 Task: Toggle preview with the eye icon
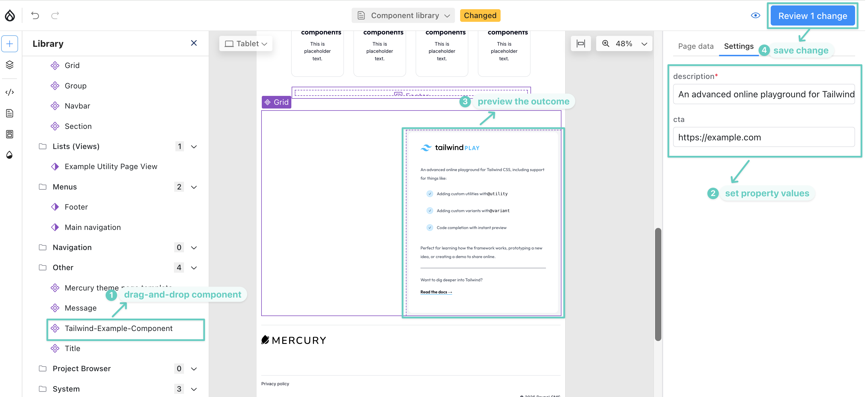(x=755, y=16)
